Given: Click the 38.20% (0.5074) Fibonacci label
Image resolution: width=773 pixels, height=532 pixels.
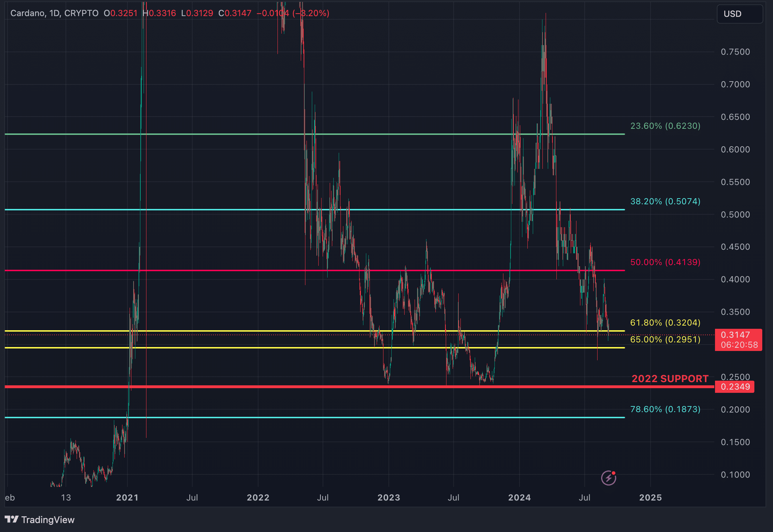Looking at the screenshot, I should point(665,201).
